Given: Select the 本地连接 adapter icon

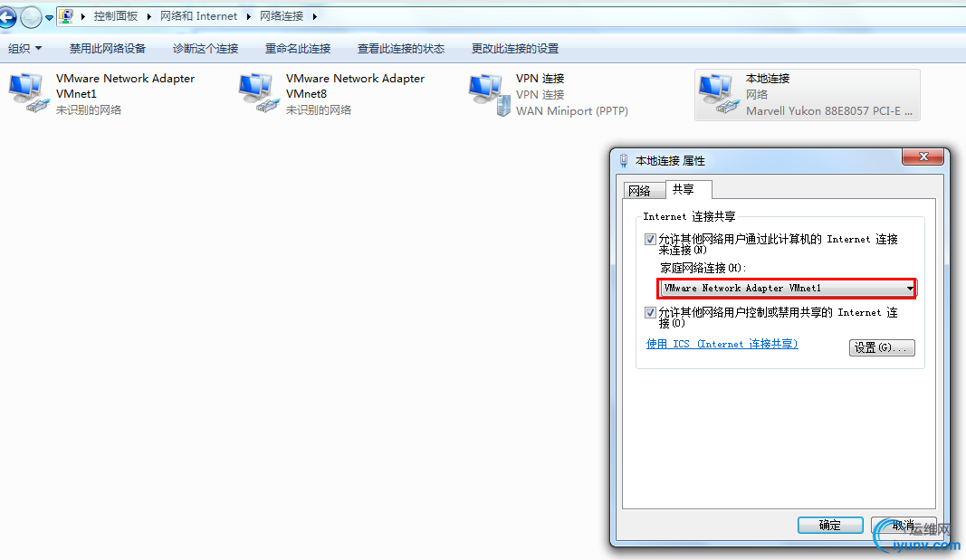Looking at the screenshot, I should [719, 94].
